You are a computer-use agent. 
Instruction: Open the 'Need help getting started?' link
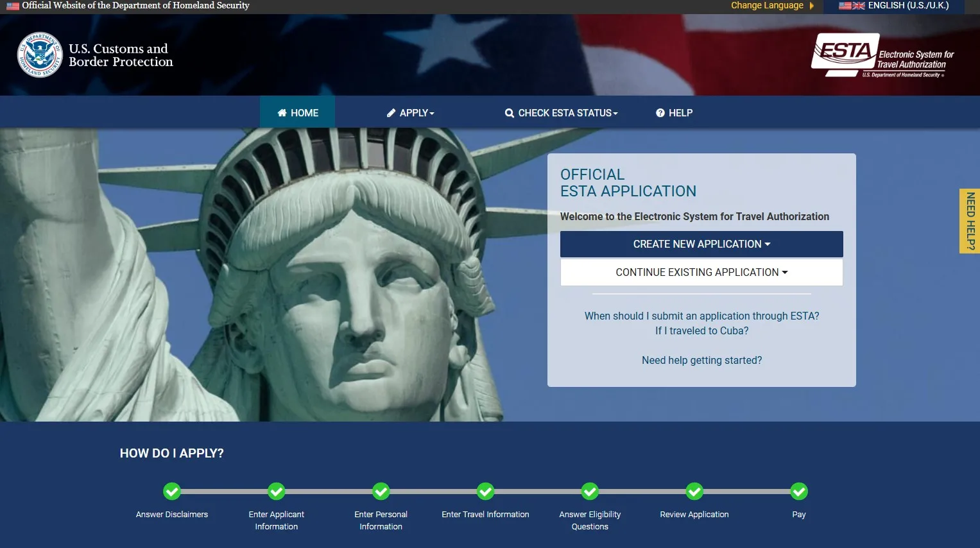(701, 361)
